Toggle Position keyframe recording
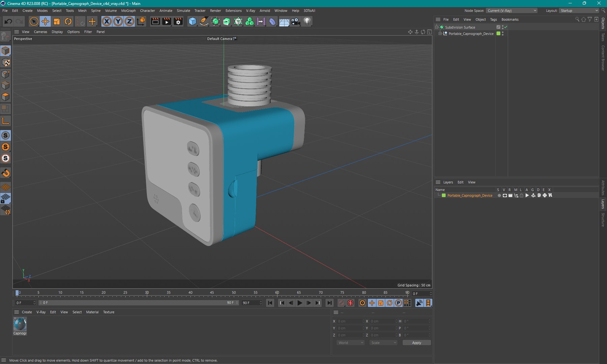607x364 pixels. click(372, 303)
